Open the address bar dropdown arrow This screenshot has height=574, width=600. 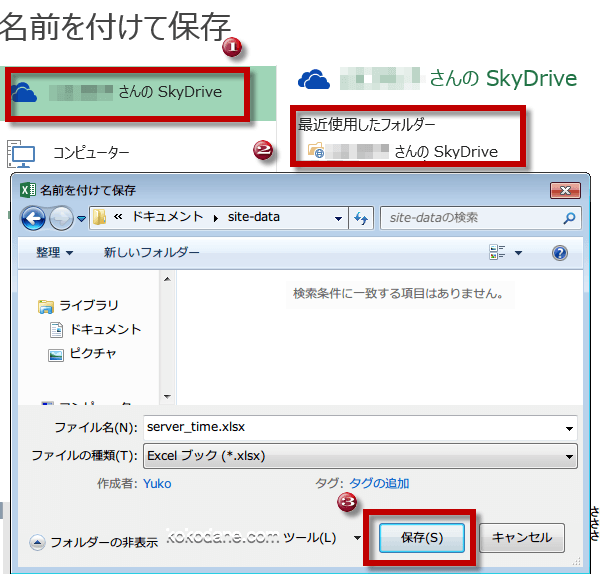pyautogui.click(x=338, y=219)
